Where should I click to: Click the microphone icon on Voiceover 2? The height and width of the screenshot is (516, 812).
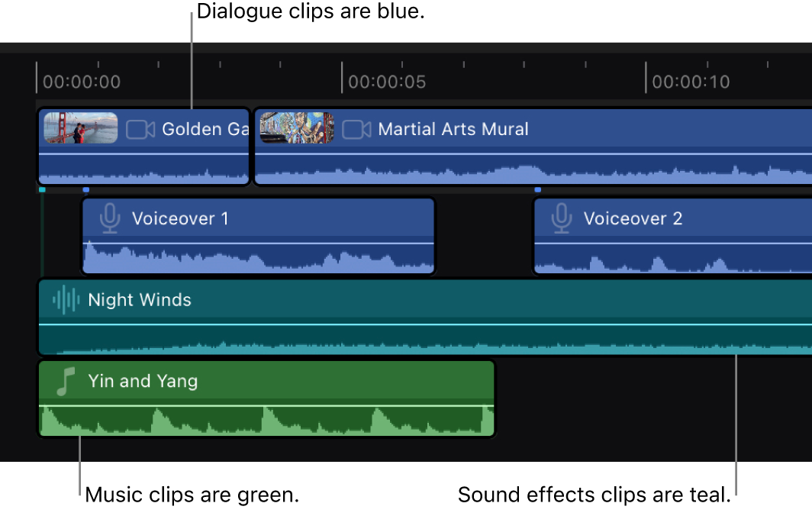pos(561,218)
